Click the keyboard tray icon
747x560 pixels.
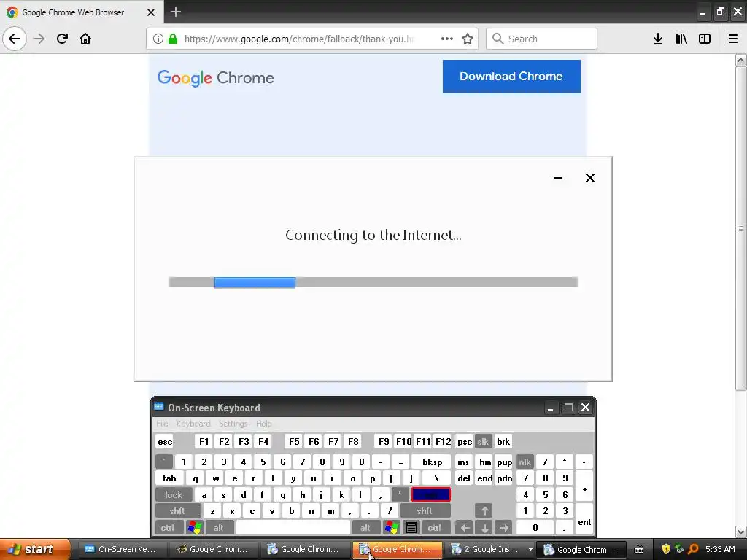pos(639,550)
